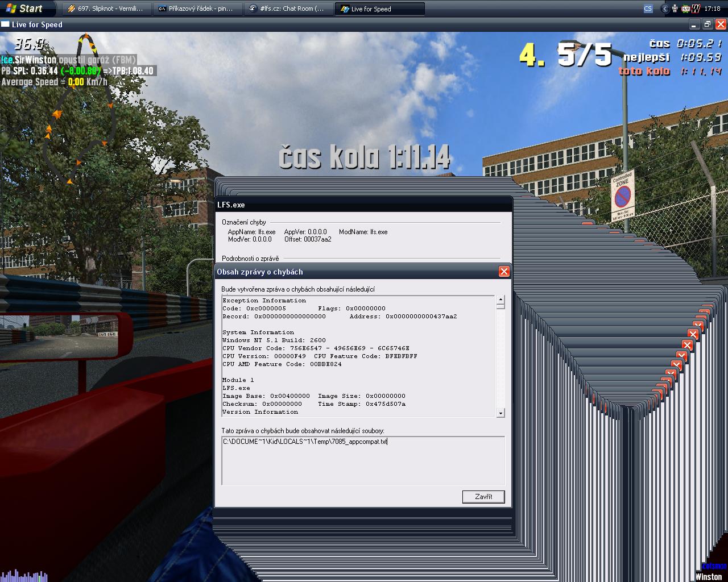728x582 pixels.
Task: Click 'ModName: lfs.exe' in the LFS.exe dialog
Action: click(x=363, y=232)
